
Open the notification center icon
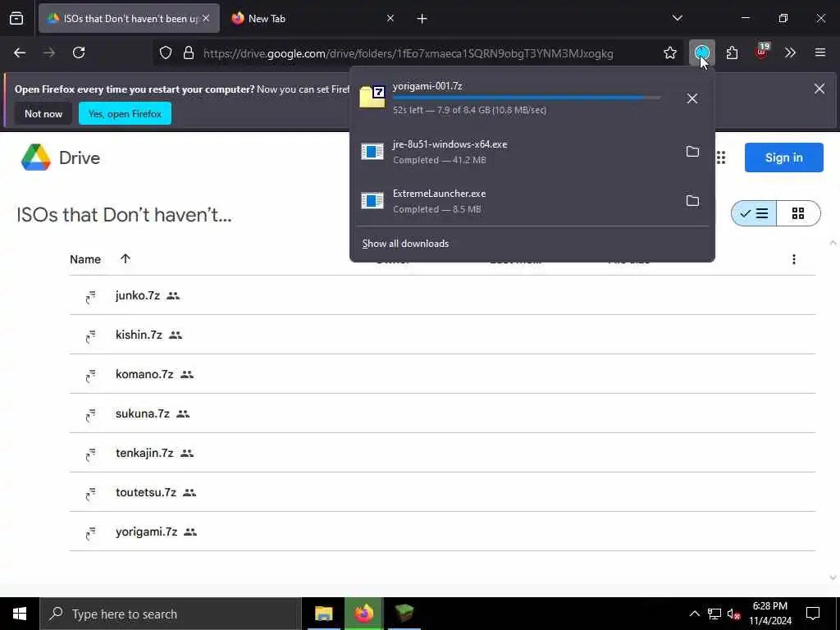point(813,614)
